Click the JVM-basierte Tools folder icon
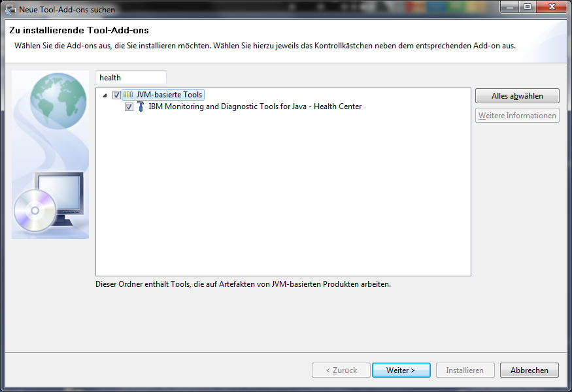 128,95
